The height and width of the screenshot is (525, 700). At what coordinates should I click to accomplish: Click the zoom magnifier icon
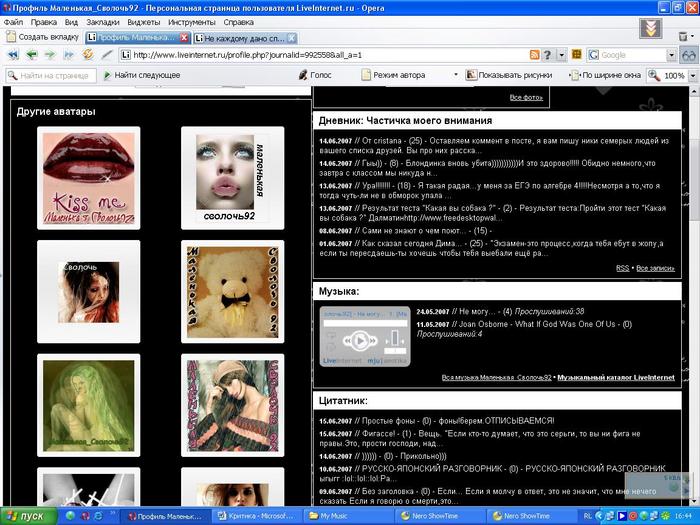point(654,75)
